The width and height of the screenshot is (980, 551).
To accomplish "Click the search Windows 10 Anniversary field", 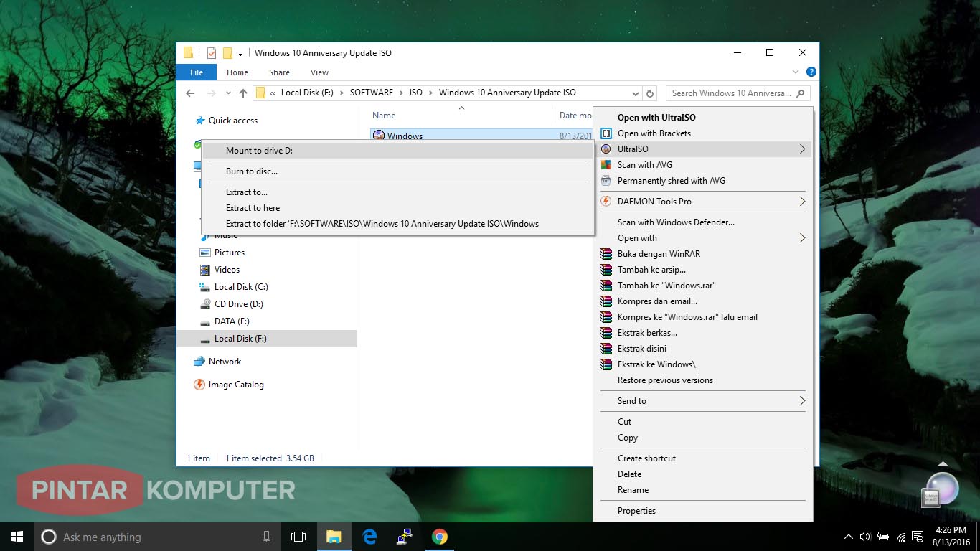I will click(x=738, y=93).
